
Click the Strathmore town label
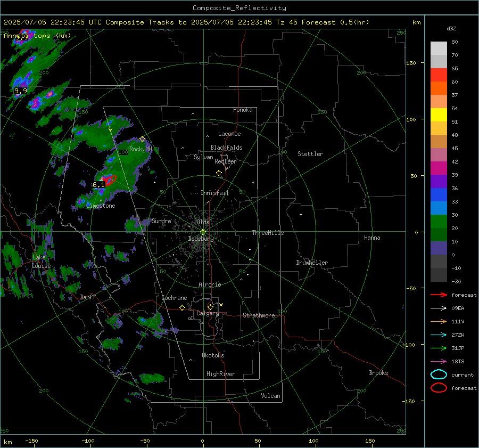pyautogui.click(x=259, y=315)
